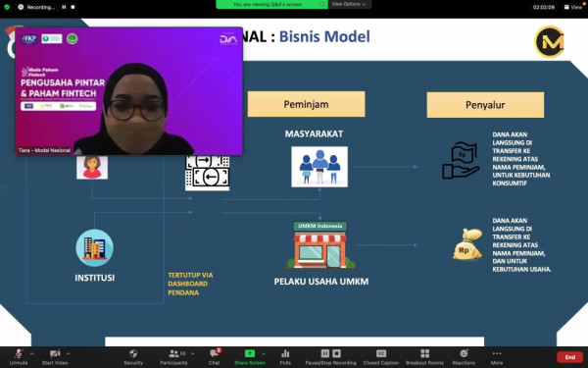Open Polls
588x368 pixels.
[285, 357]
